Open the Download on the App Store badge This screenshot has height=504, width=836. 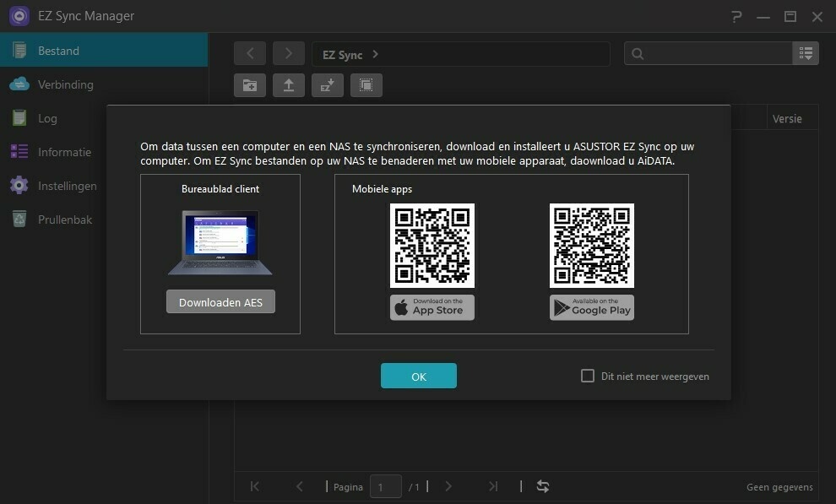(x=432, y=307)
